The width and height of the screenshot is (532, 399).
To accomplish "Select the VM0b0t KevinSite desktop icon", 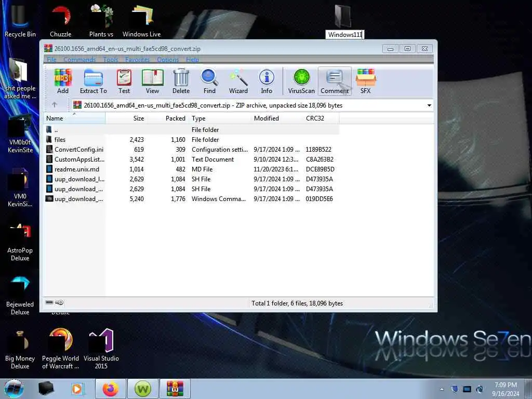I will [20, 134].
